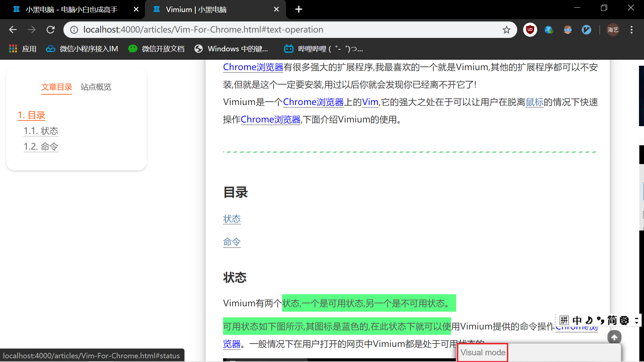Image resolution: width=644 pixels, height=362 pixels.
Task: Switch to the 站点概览 sidebar tab
Action: 96,87
